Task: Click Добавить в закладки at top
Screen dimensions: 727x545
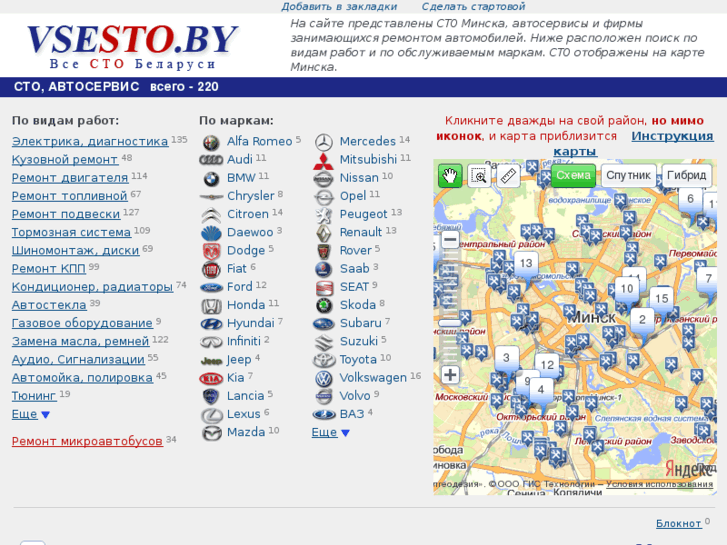Action: pyautogui.click(x=339, y=6)
